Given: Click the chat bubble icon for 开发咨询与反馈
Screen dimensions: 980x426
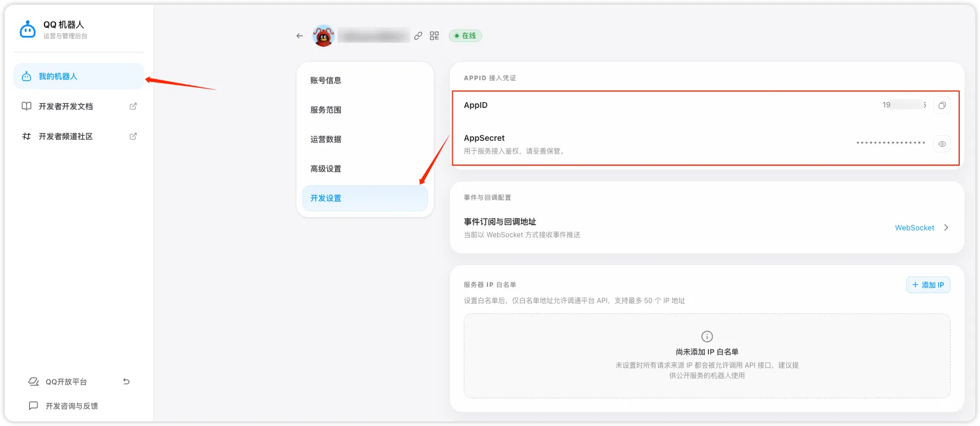Looking at the screenshot, I should click(x=33, y=406).
